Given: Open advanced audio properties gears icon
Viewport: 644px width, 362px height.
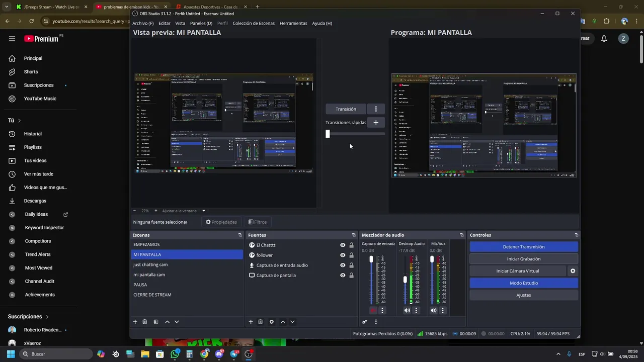Looking at the screenshot, I should click(365, 322).
